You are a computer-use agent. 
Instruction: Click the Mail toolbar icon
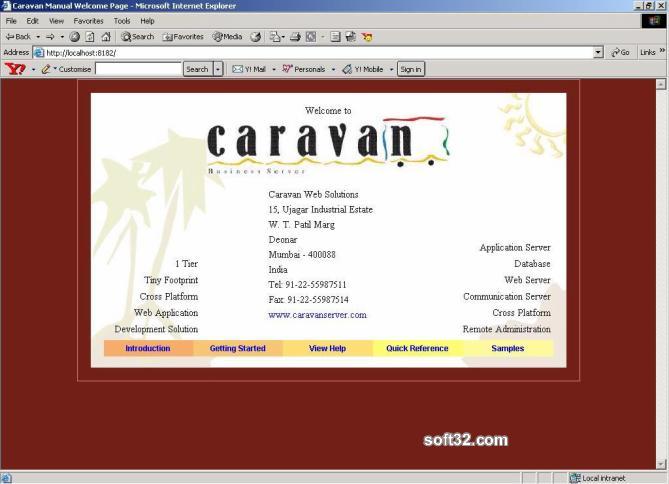click(x=275, y=37)
